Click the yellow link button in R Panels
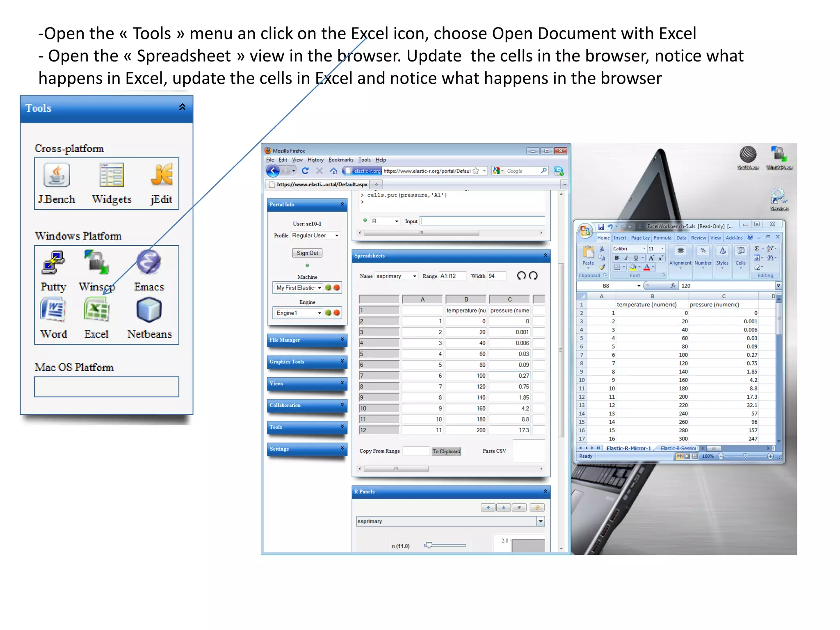The image size is (840, 630). coord(537,508)
